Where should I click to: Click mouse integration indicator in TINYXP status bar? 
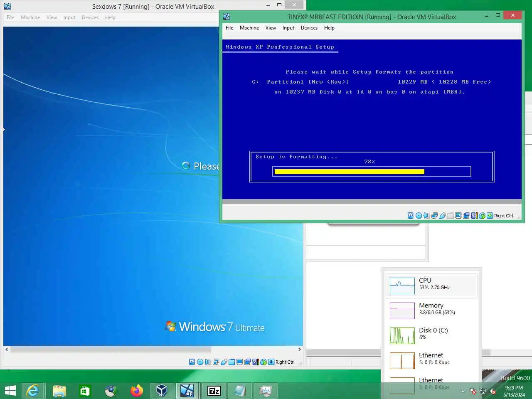click(482, 216)
